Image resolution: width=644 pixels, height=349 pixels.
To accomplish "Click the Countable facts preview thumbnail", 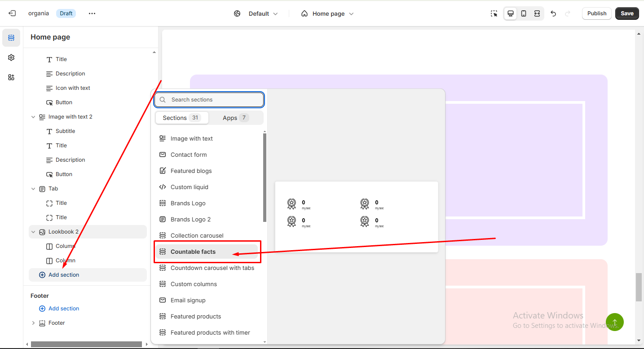I will 357,217.
